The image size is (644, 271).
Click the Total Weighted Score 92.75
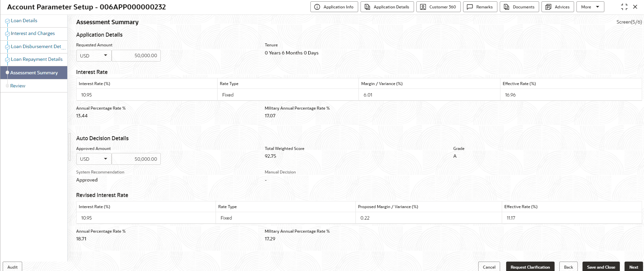[x=270, y=156]
